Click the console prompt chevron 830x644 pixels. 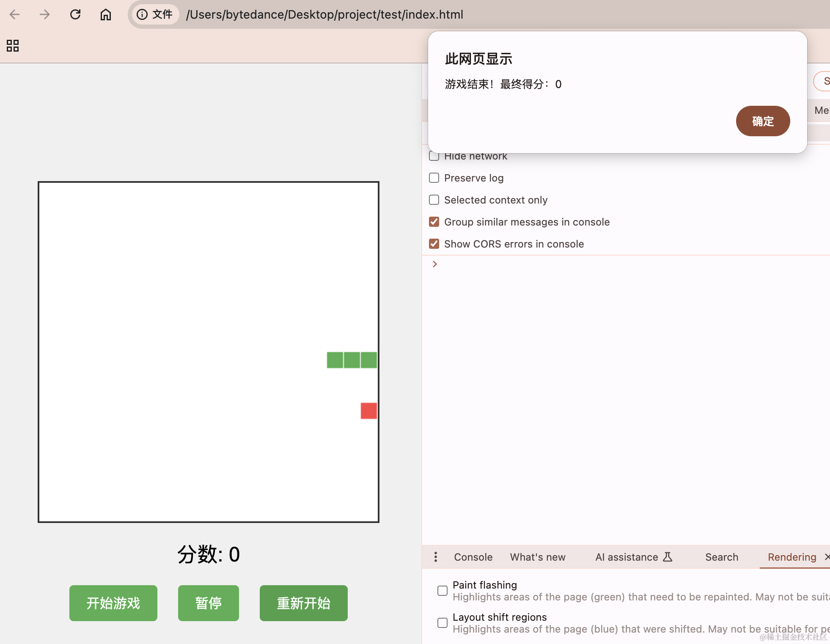[x=434, y=264]
